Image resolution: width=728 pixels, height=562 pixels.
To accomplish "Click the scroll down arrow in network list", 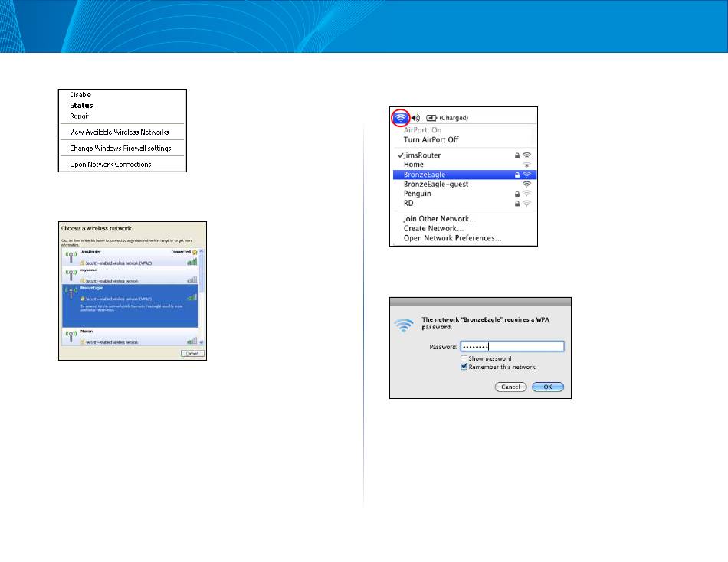I will click(202, 342).
